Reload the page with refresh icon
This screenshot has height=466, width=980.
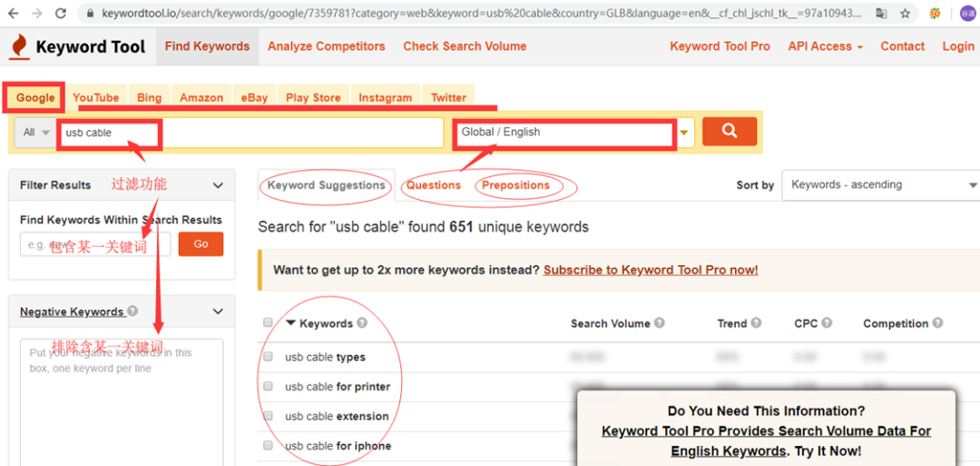pos(61,13)
